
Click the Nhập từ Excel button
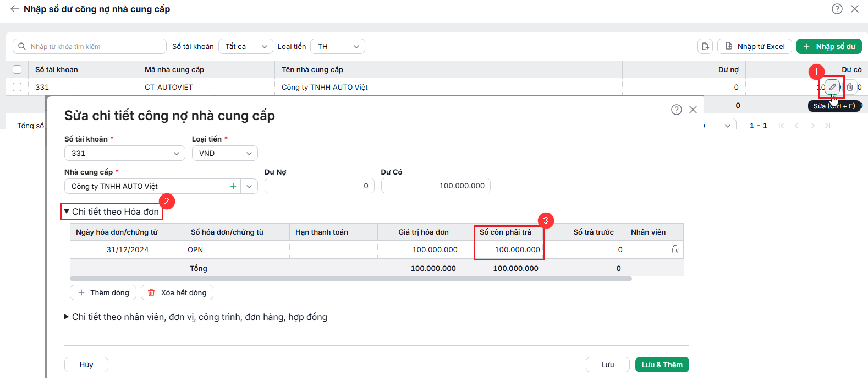(755, 46)
